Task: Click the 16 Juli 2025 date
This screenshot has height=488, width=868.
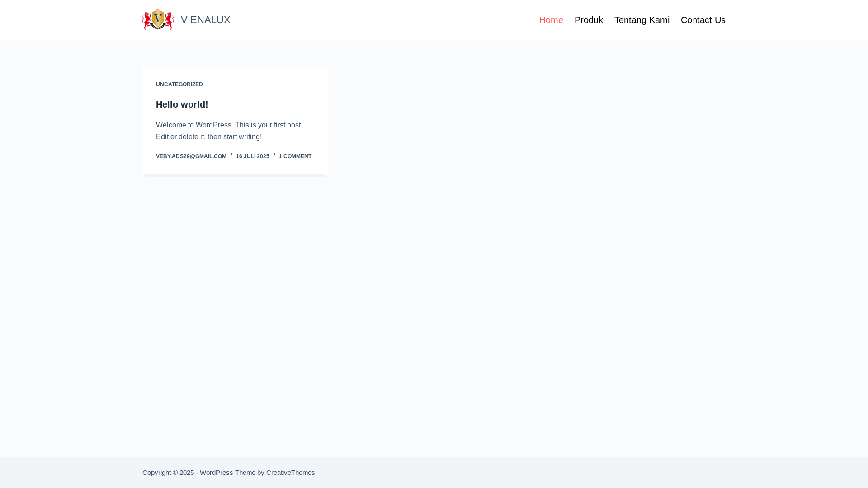Action: click(252, 156)
